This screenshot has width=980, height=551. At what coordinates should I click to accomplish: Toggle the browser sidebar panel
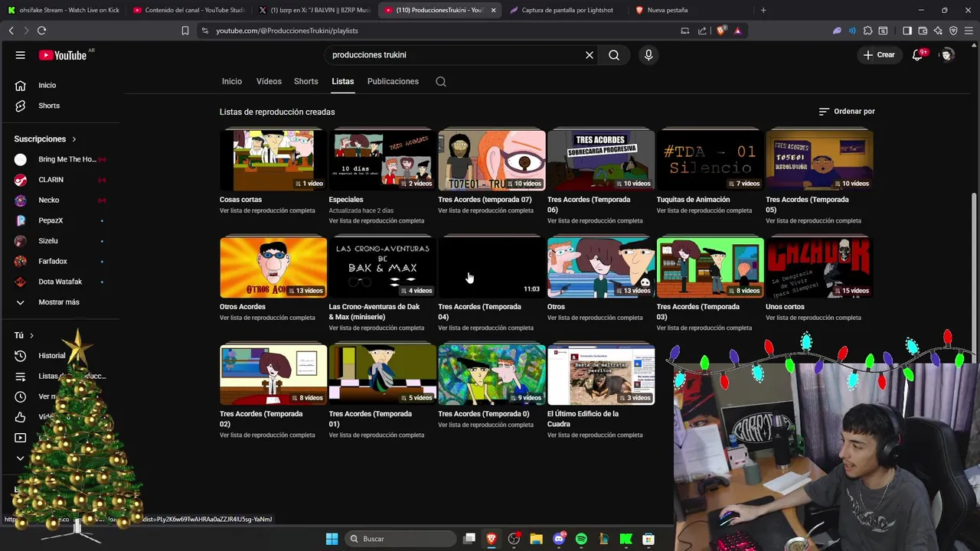[x=907, y=31]
